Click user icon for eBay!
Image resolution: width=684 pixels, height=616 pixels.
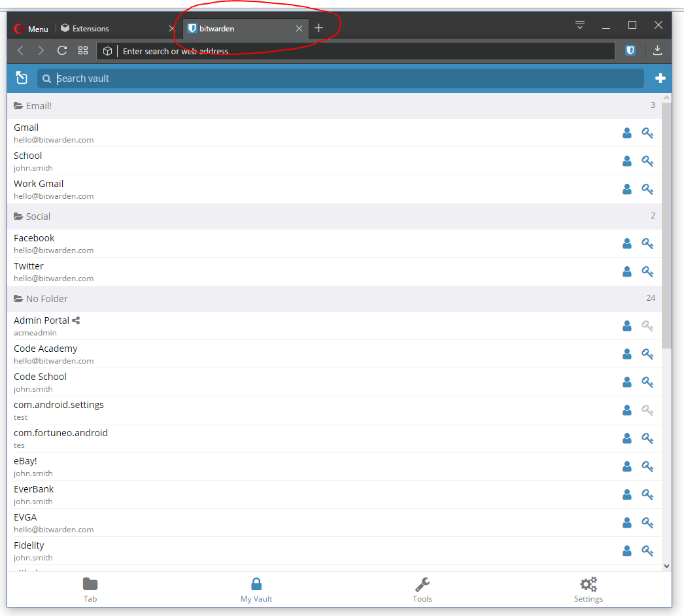coord(627,466)
